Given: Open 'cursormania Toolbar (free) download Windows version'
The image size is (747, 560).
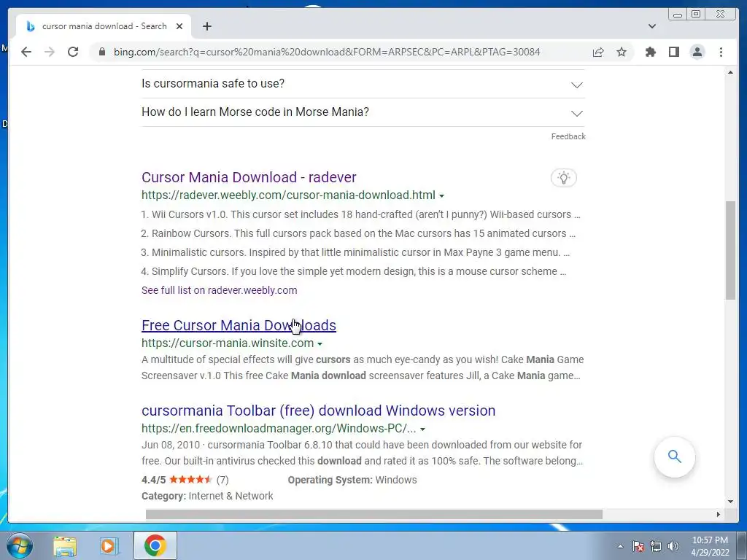Looking at the screenshot, I should click(318, 411).
